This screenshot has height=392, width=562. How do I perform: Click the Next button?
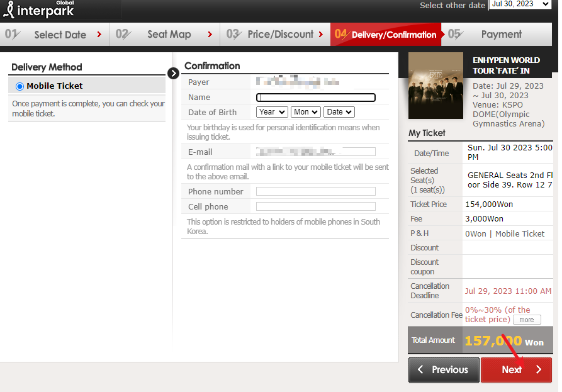point(515,370)
